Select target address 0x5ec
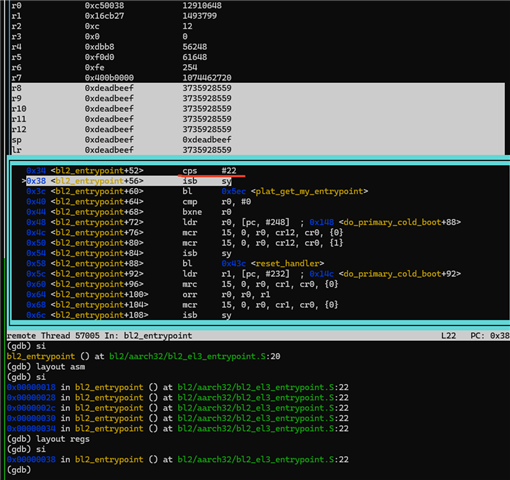This screenshot has height=480, width=510. pyautogui.click(x=233, y=192)
